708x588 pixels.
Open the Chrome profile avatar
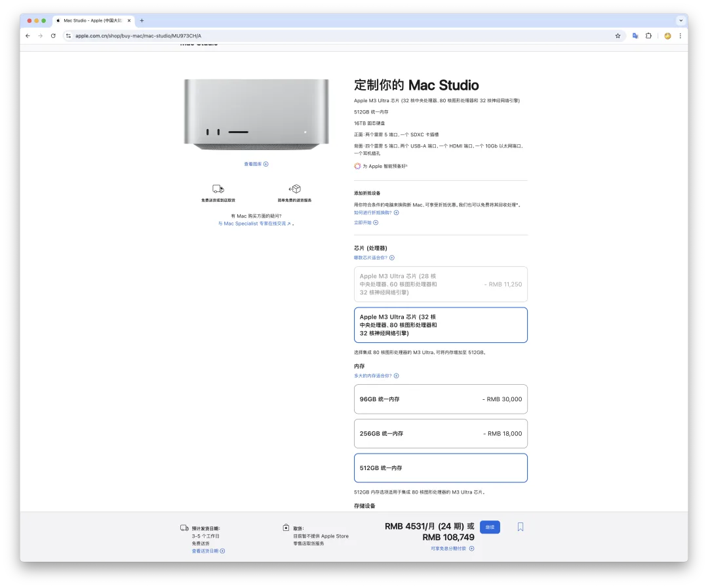[667, 35]
